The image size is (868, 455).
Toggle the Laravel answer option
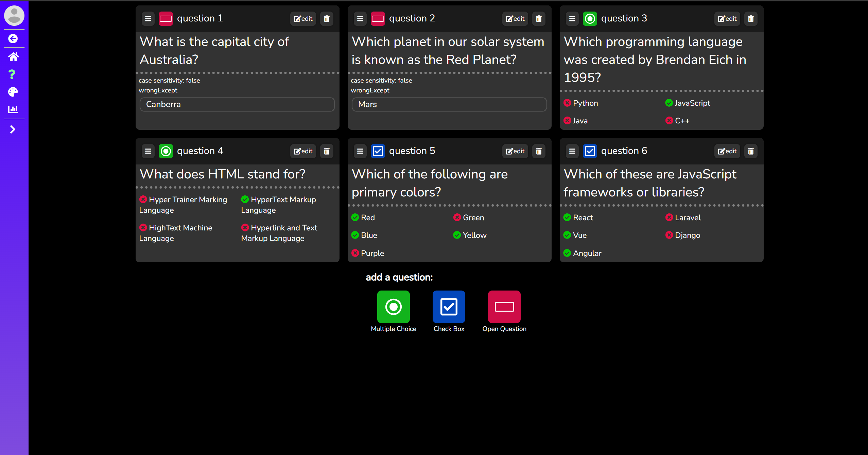point(683,217)
